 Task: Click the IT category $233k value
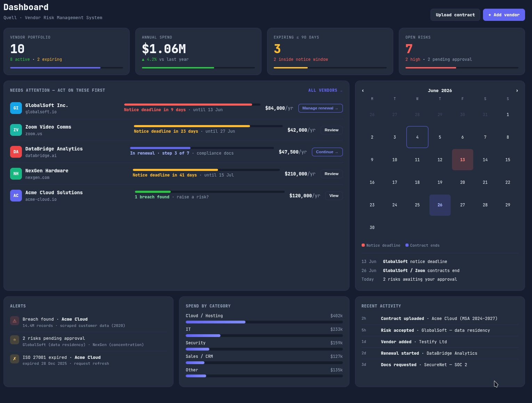coord(336,329)
